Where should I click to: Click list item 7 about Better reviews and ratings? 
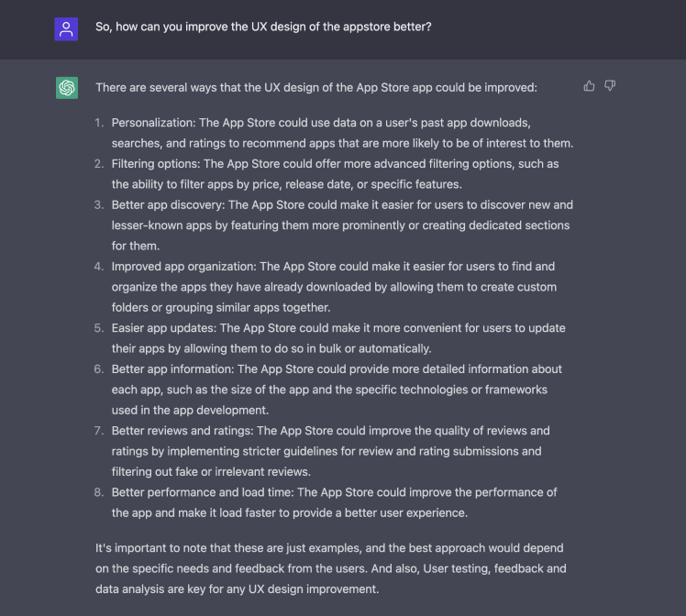click(331, 451)
